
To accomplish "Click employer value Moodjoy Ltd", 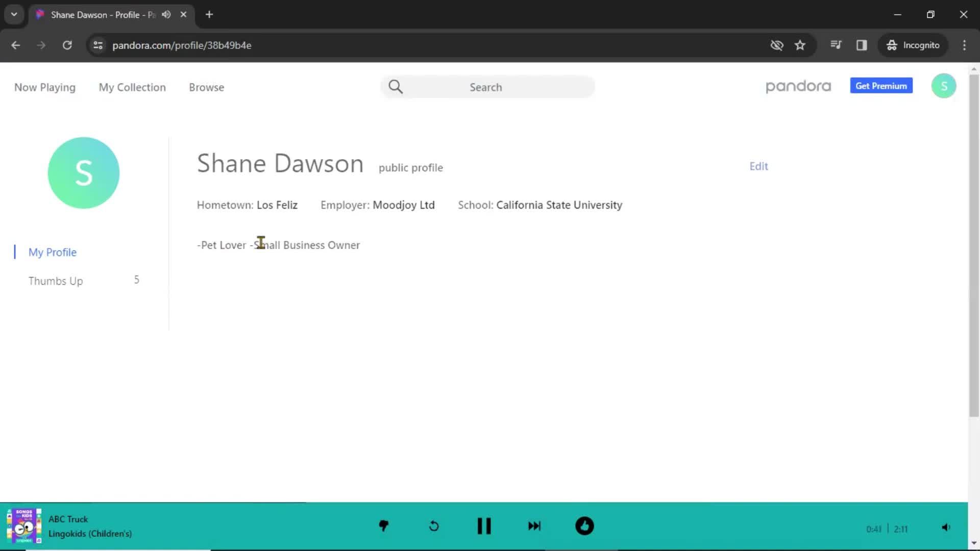I will point(404,205).
